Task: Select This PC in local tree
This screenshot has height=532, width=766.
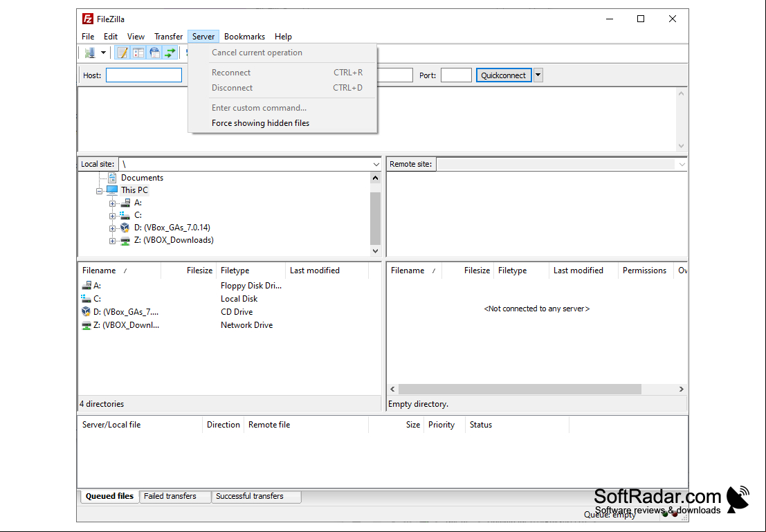Action: pyautogui.click(x=134, y=190)
